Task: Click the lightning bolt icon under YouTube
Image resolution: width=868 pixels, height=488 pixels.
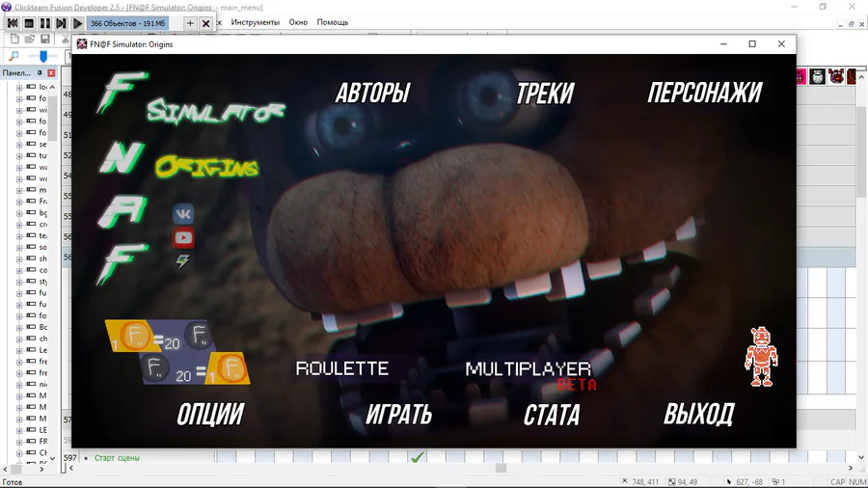Action: [x=182, y=261]
